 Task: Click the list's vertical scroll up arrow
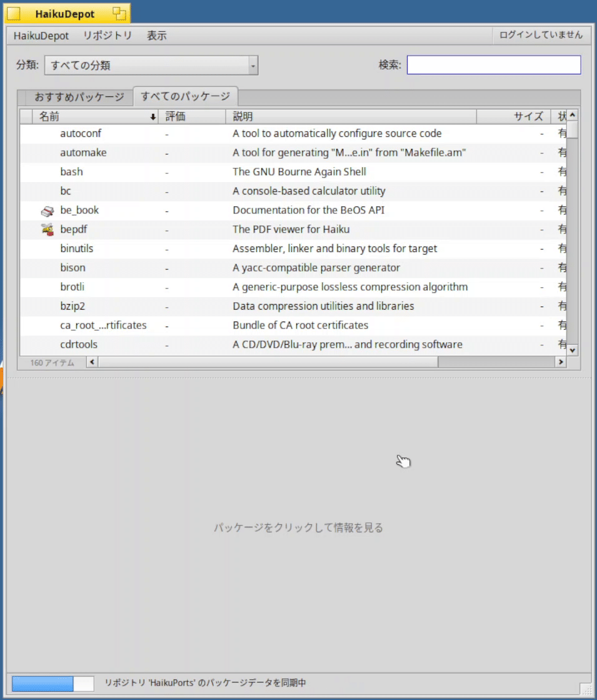573,115
